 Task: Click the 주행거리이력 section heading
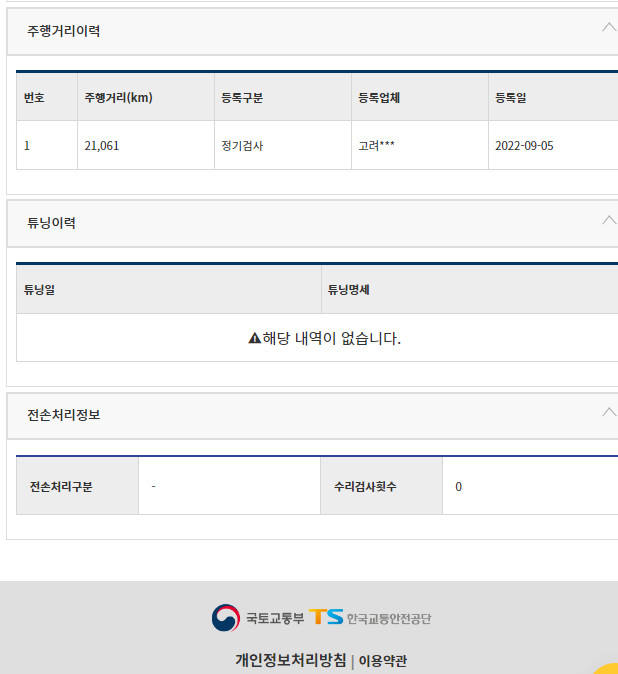(64, 31)
